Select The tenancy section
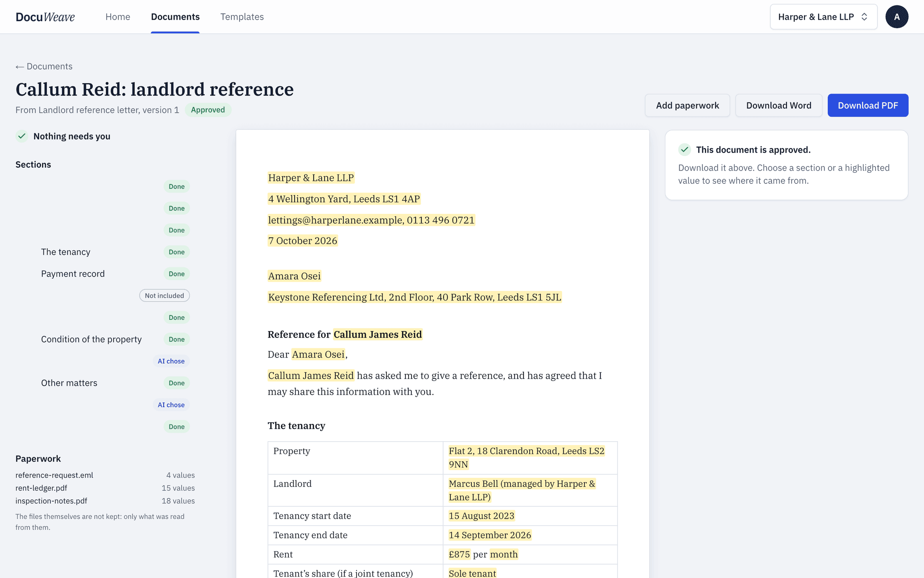The height and width of the screenshot is (578, 924). (x=66, y=252)
